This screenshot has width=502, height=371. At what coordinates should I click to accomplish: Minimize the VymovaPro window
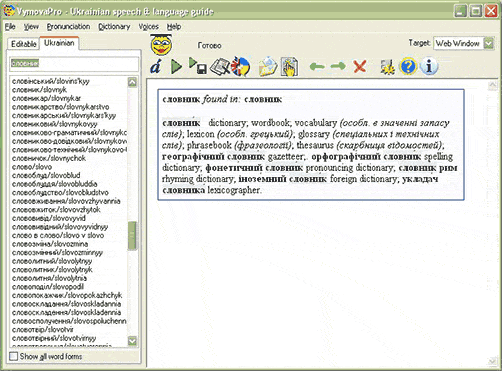[460, 11]
